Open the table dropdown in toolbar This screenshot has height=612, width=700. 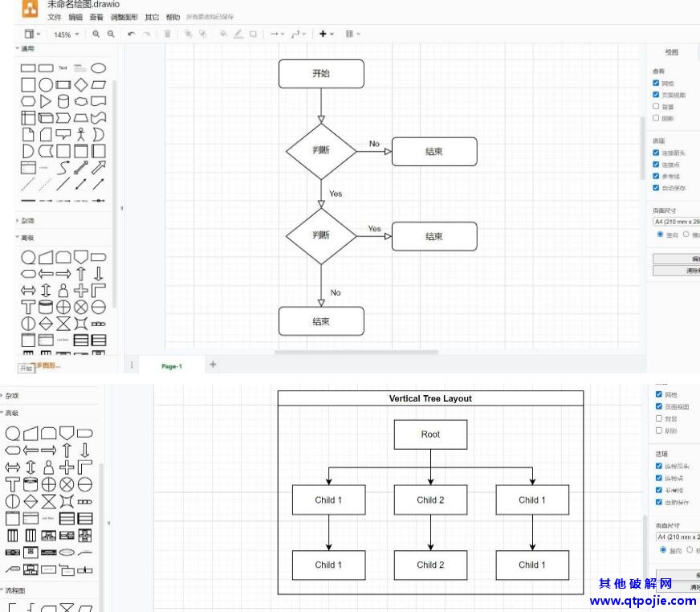352,34
